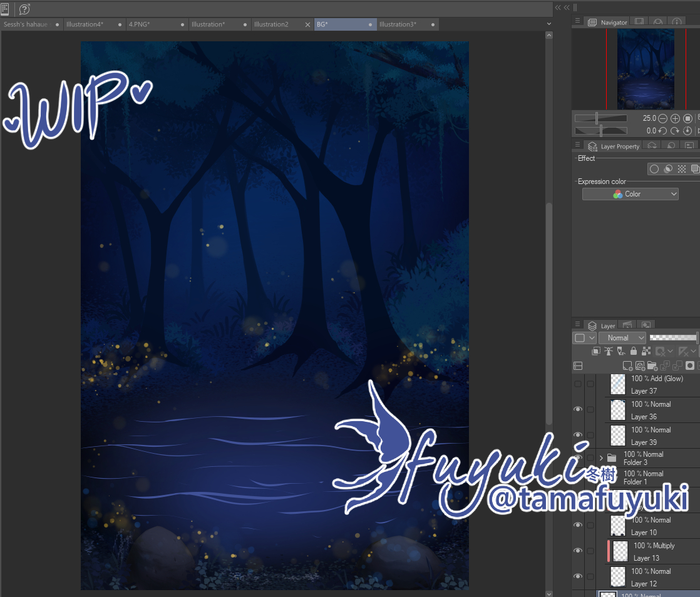
Task: Set as Reference Layer lighthouse icon
Action: (x=609, y=352)
